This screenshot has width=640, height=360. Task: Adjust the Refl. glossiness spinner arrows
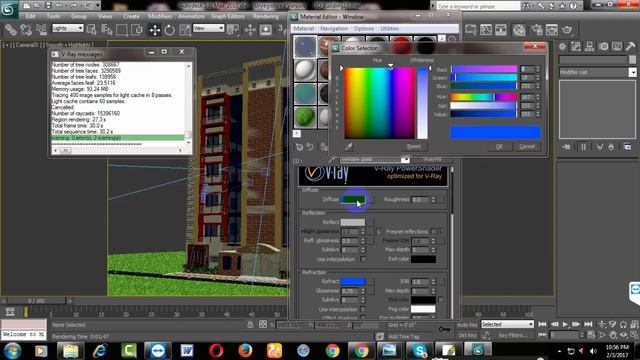pyautogui.click(x=363, y=241)
